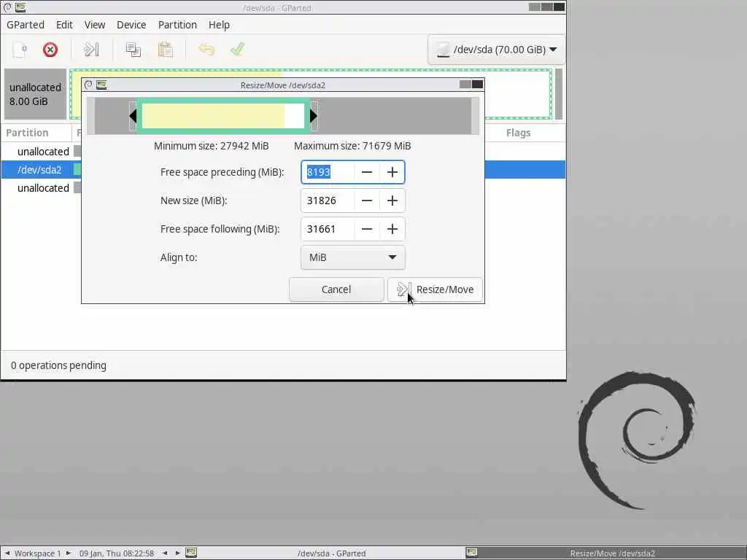Click the clock showing 09 Jan, Thu 08:22:58
Screen dimensions: 747x560
[x=117, y=553]
